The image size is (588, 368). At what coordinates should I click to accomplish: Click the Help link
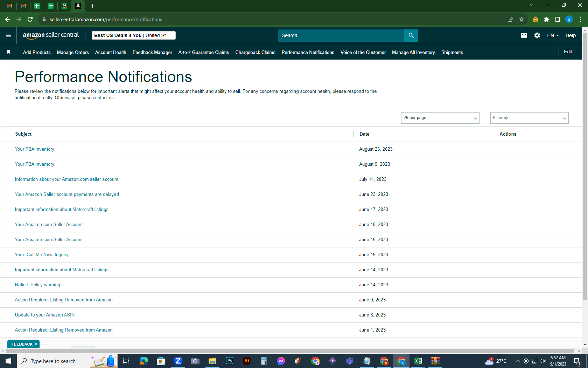(570, 35)
